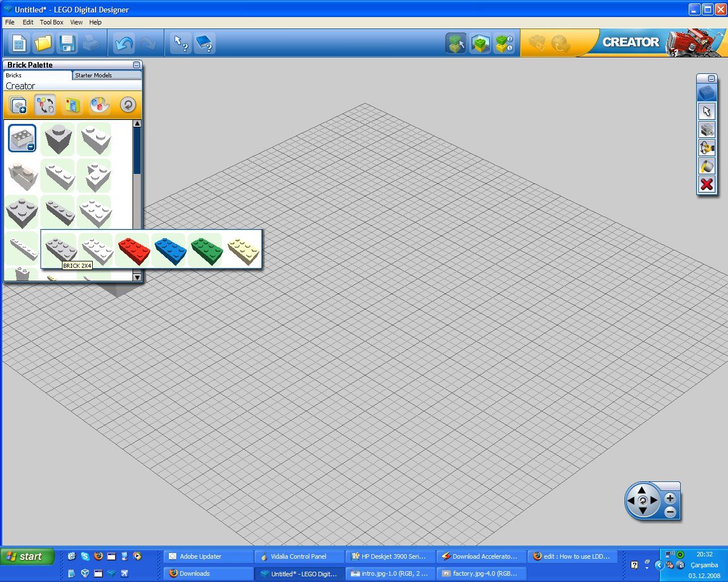Image resolution: width=728 pixels, height=582 pixels.
Task: Switch to the Starter Models tab
Action: 106,74
